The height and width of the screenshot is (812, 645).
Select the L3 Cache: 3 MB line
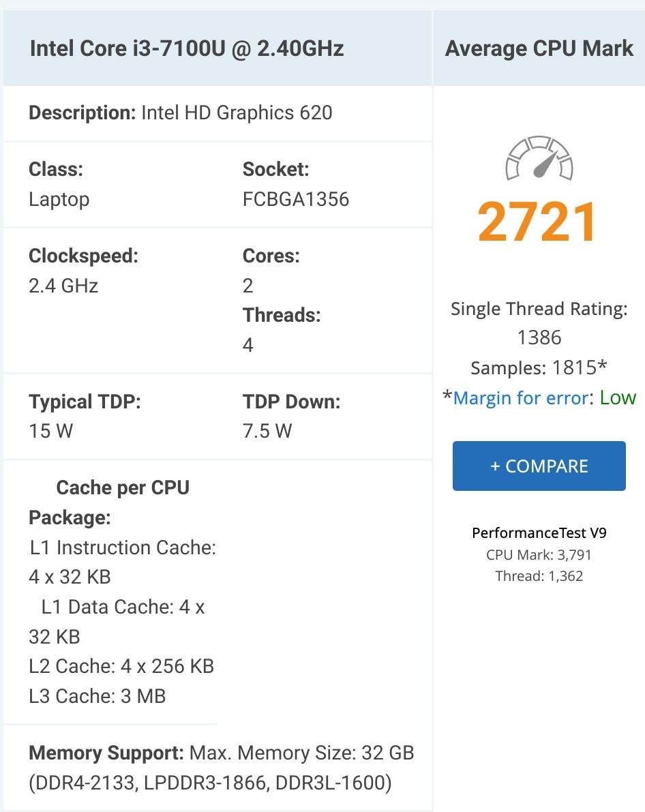pos(97,696)
